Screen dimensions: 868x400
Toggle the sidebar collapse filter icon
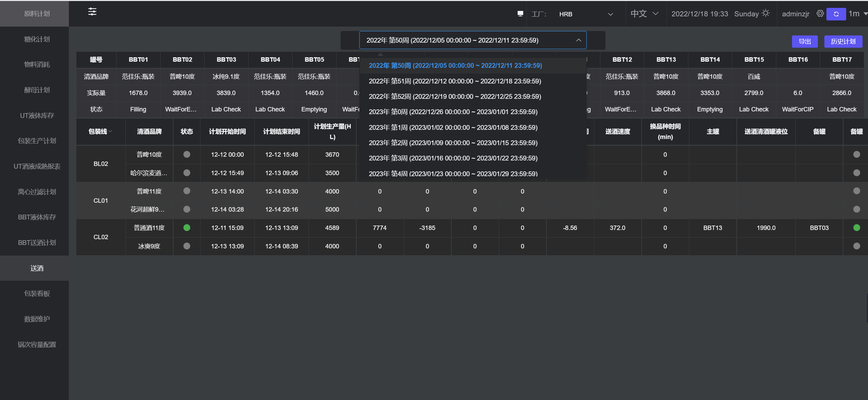(92, 12)
